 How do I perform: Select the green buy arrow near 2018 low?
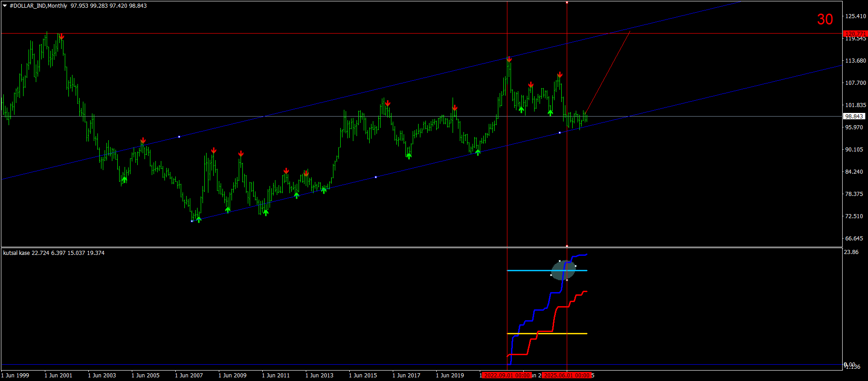(409, 156)
